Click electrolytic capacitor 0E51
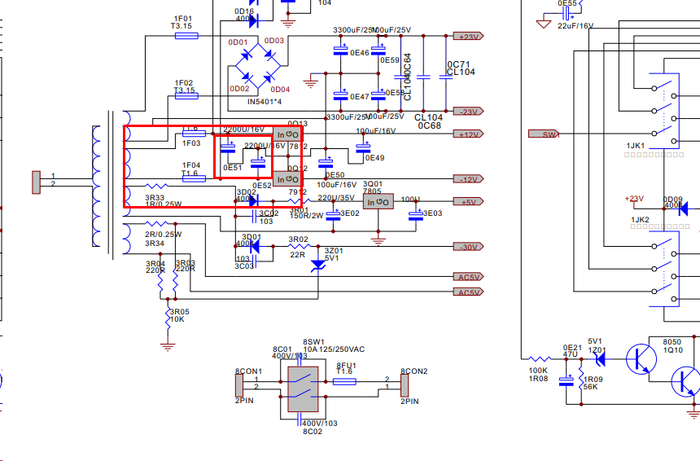700x461 pixels. click(x=228, y=148)
